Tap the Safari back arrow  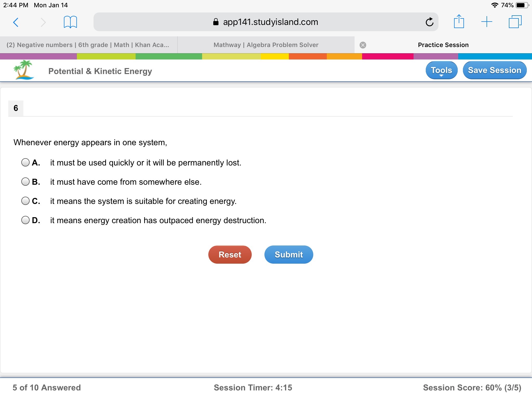[16, 22]
